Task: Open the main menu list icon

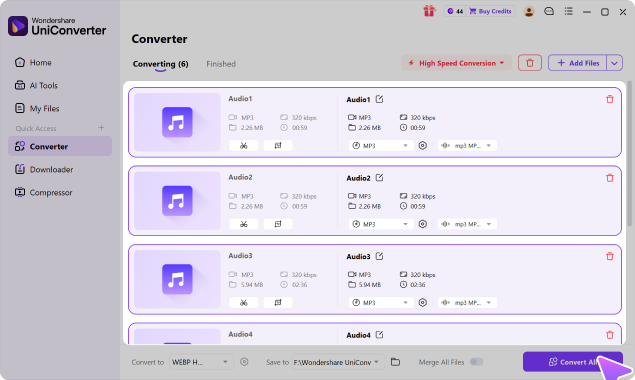Action: pos(569,11)
